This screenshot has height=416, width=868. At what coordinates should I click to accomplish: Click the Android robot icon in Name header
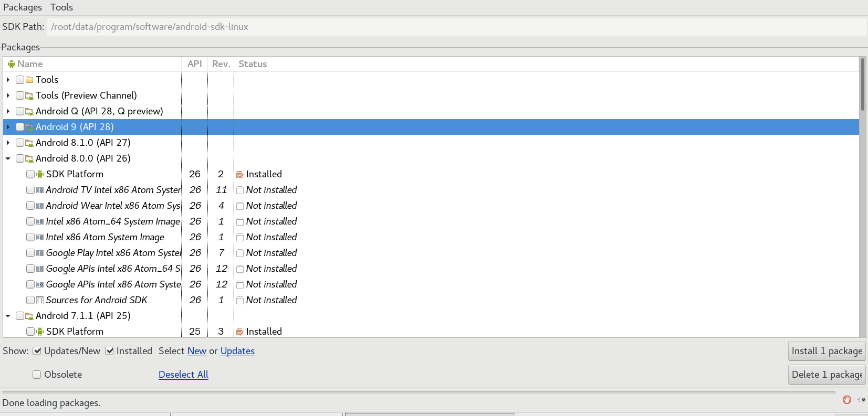(11, 64)
